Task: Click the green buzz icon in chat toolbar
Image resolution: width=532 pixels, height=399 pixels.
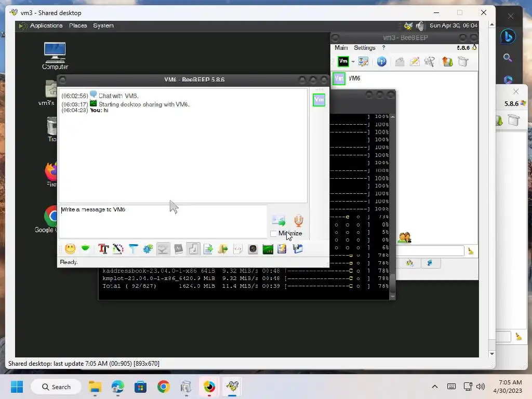Action: 86,249
